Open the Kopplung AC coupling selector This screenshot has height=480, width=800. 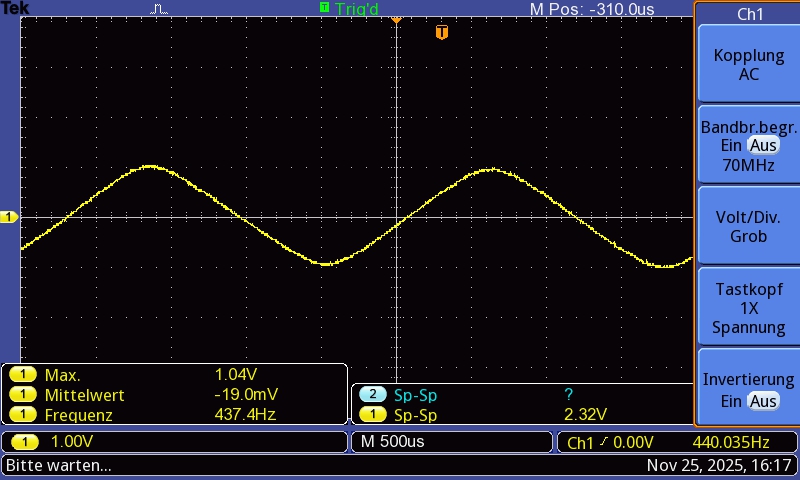coord(748,64)
